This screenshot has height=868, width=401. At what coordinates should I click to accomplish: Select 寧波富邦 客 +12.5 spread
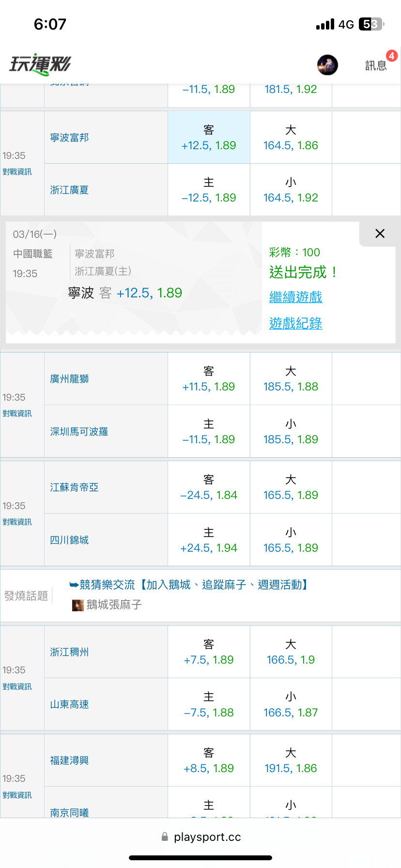pyautogui.click(x=209, y=138)
